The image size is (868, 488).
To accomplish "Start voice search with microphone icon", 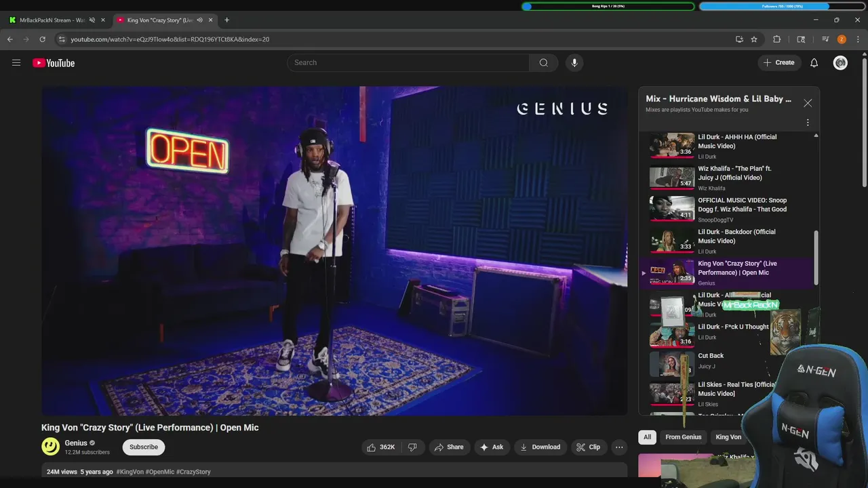I will point(574,63).
